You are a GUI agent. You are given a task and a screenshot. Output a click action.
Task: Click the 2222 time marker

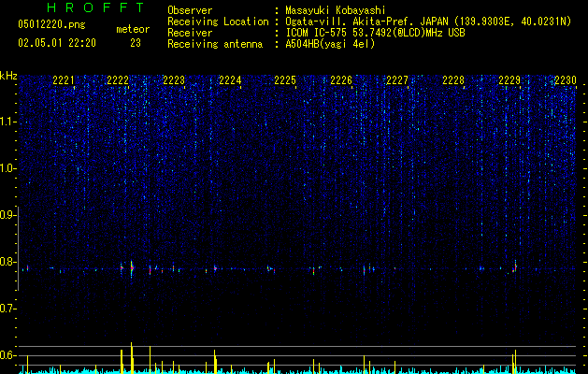(x=118, y=80)
